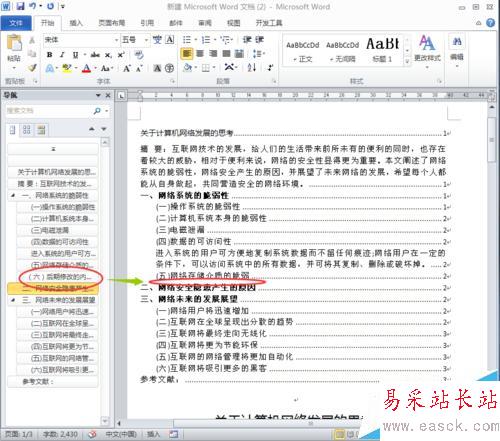Open the bullet list dropdown arrow
This screenshot has width=500, height=441.
click(196, 40)
